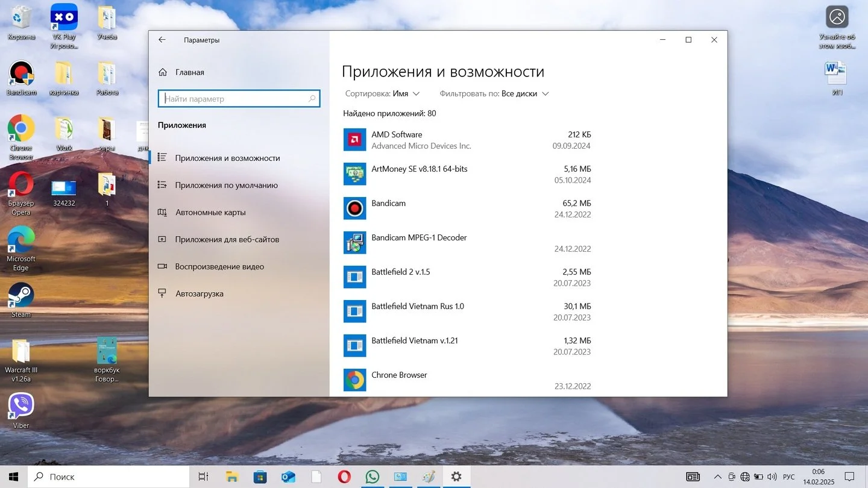Click the Battlefield Vietnam Rus 1.0 icon
Viewport: 868px width, 488px height.
coord(354,311)
